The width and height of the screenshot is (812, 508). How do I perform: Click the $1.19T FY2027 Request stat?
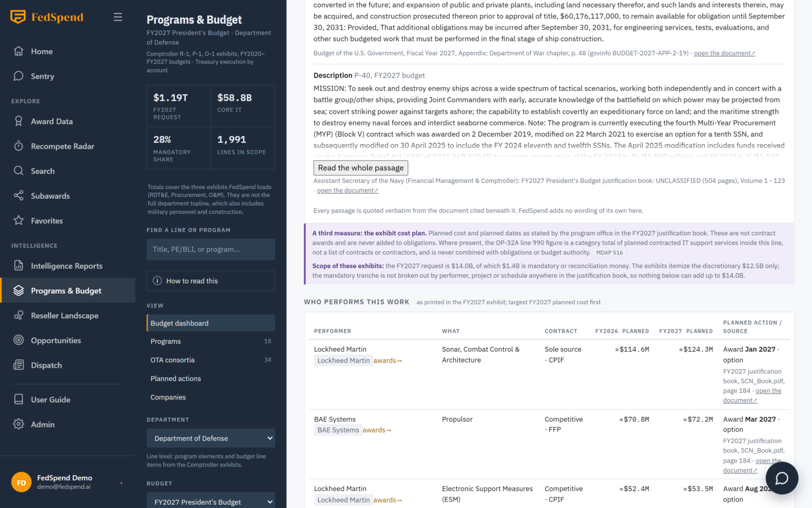point(179,106)
